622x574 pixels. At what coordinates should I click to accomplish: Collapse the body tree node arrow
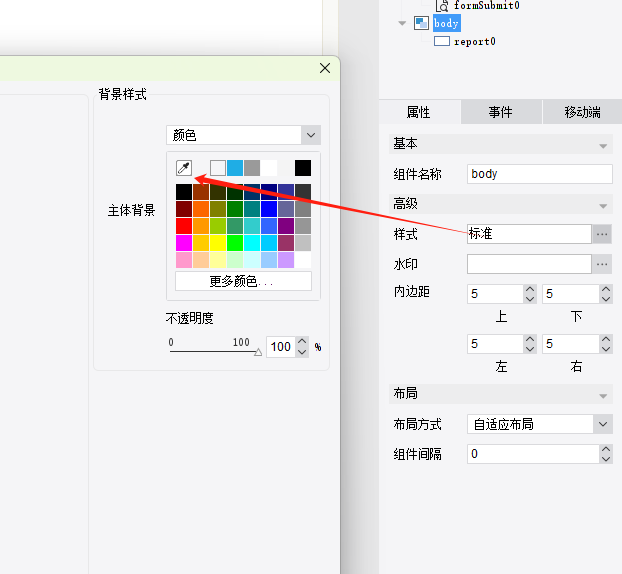coord(402,23)
